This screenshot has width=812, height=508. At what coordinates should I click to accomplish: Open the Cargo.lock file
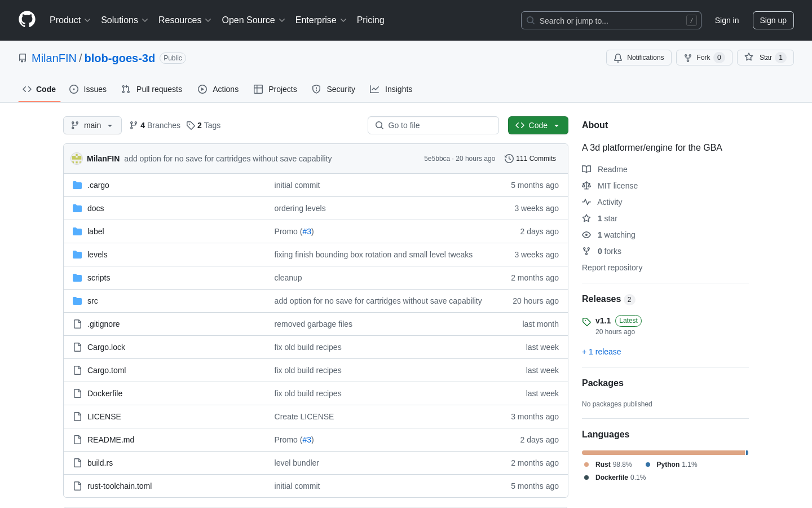[x=106, y=347]
